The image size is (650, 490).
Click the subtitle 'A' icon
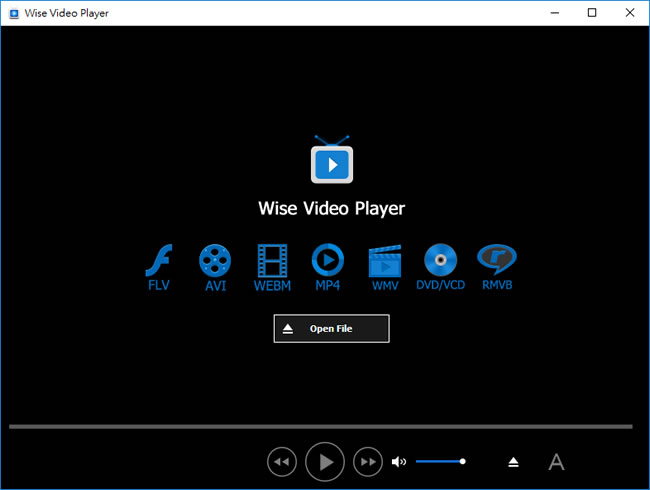556,461
